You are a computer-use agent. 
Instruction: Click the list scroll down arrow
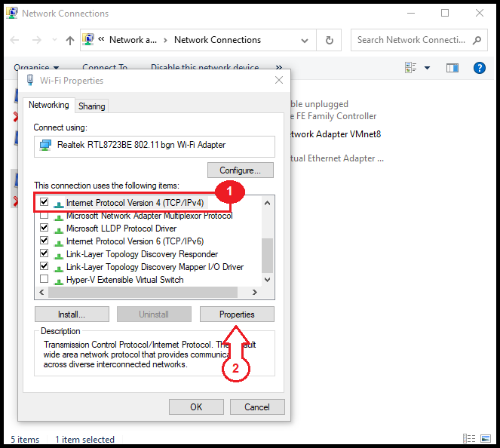pos(267,280)
